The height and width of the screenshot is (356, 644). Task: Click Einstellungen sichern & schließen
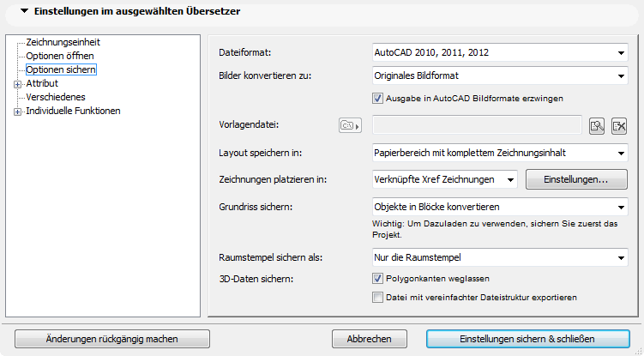point(527,339)
